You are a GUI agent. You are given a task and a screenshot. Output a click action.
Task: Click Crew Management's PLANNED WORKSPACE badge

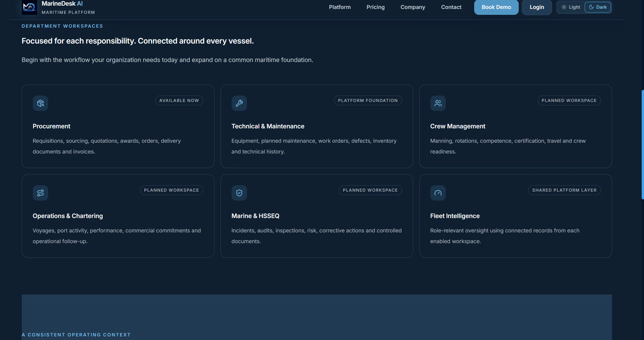coord(569,100)
